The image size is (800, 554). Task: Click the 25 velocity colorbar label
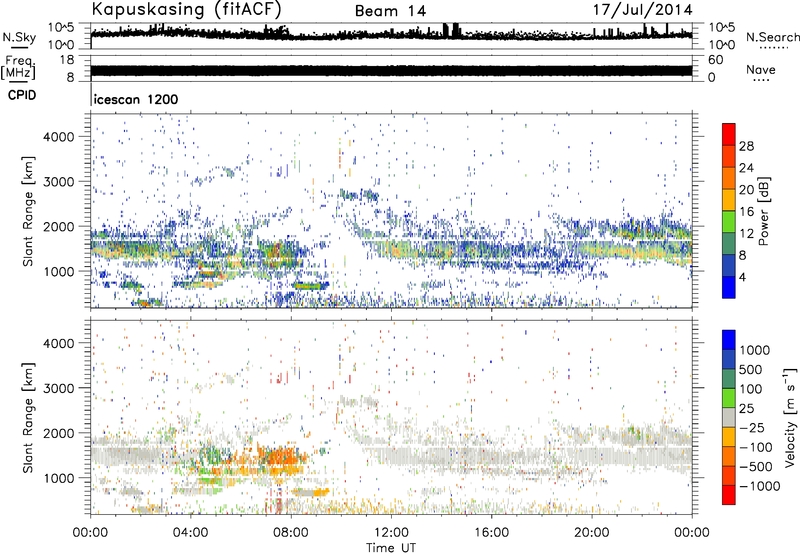(748, 408)
